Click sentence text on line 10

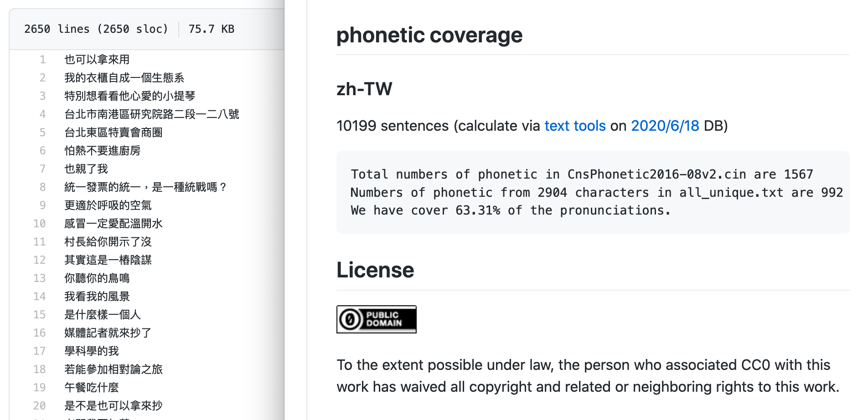tap(113, 224)
